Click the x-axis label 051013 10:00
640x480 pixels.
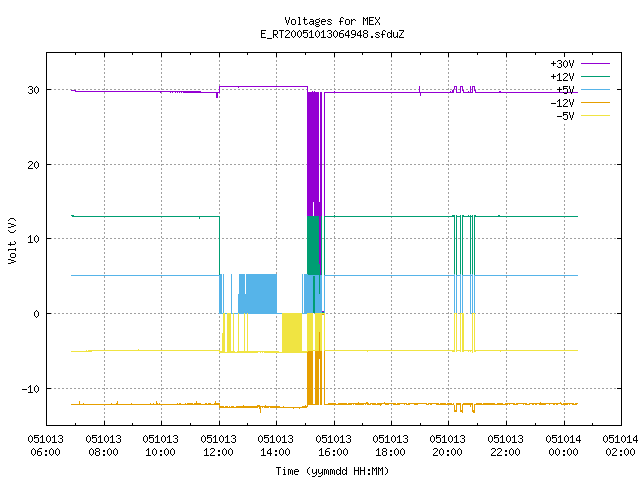pos(161,446)
